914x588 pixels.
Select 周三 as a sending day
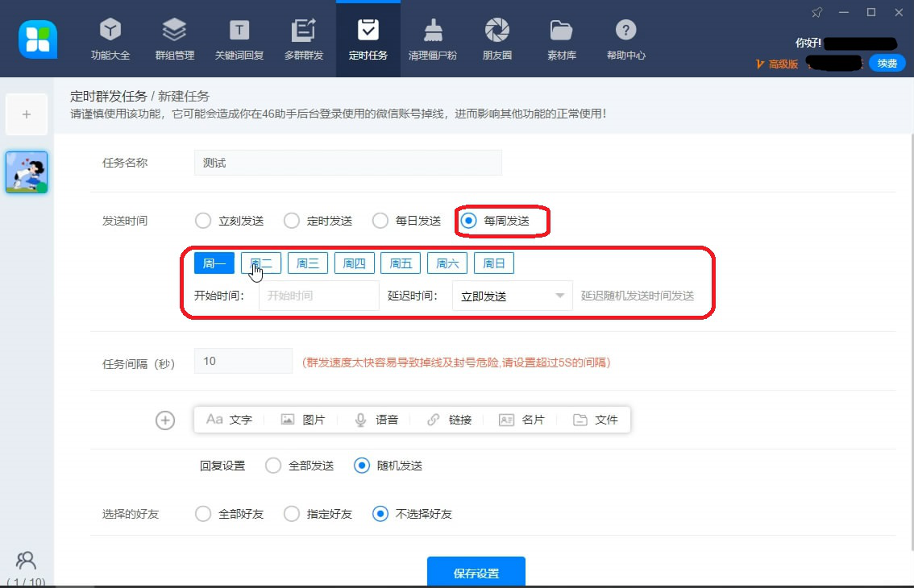click(x=307, y=262)
